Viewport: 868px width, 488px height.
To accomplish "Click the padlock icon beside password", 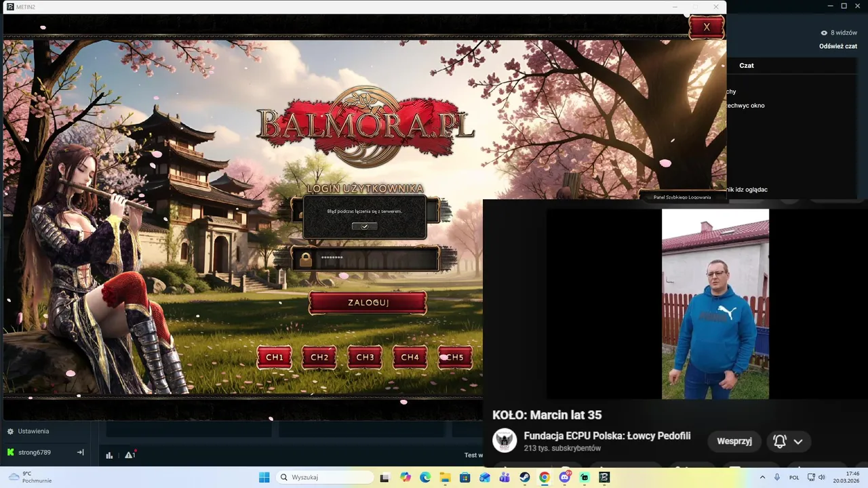I will click(x=306, y=259).
